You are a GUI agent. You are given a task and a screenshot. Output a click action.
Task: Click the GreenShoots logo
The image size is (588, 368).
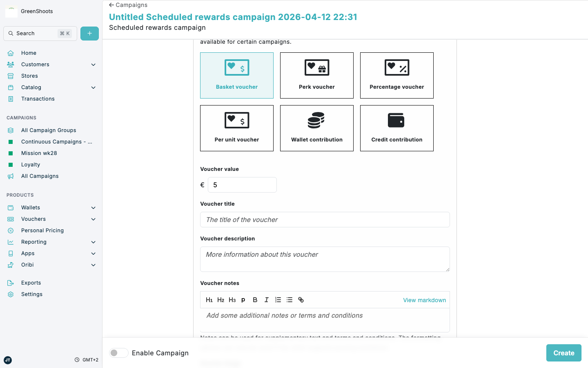click(11, 11)
